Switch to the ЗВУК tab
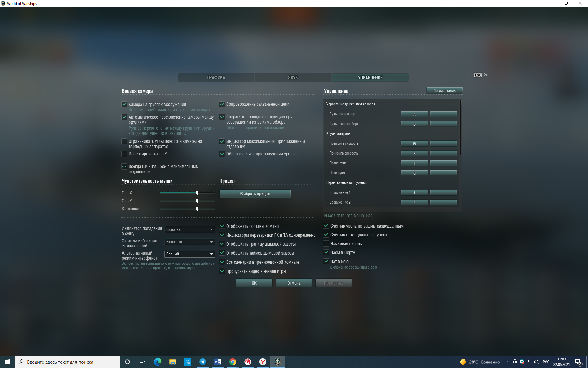This screenshot has width=588, height=368. (293, 78)
